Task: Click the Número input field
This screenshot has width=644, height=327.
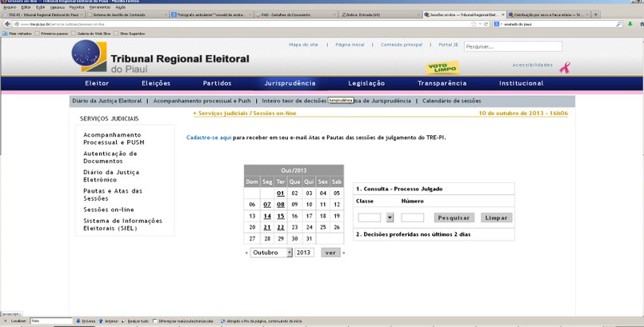Action: 412,217
